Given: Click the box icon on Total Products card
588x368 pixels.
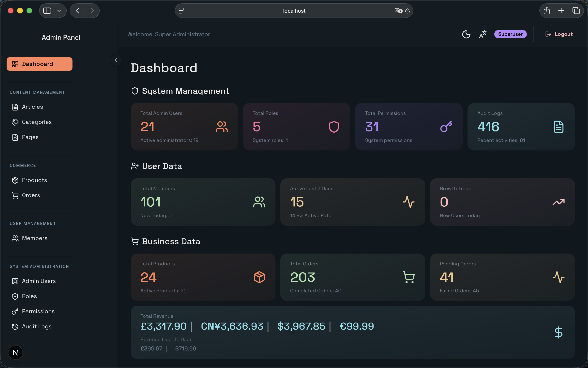Looking at the screenshot, I should 259,277.
